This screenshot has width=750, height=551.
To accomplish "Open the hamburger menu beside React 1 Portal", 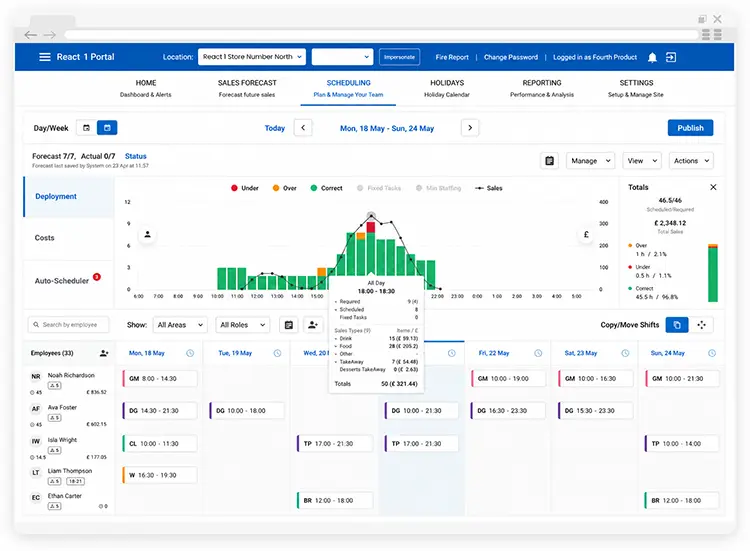I will pyautogui.click(x=44, y=57).
